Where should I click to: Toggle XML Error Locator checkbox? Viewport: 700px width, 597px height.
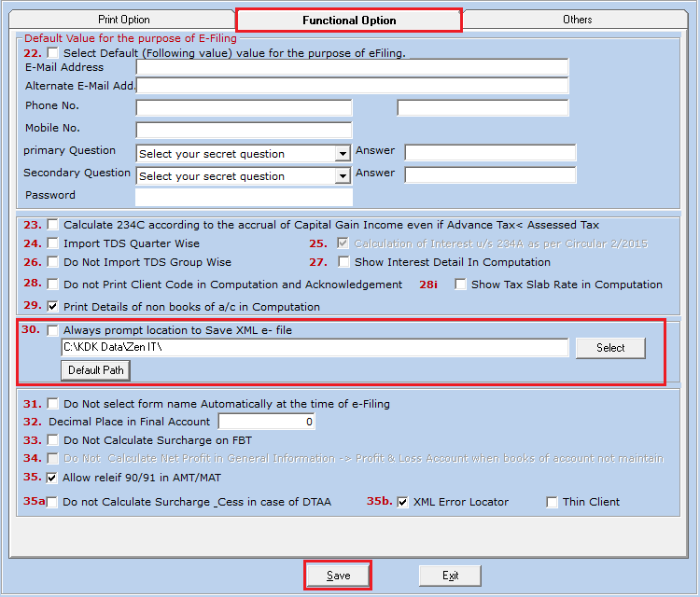tap(403, 502)
